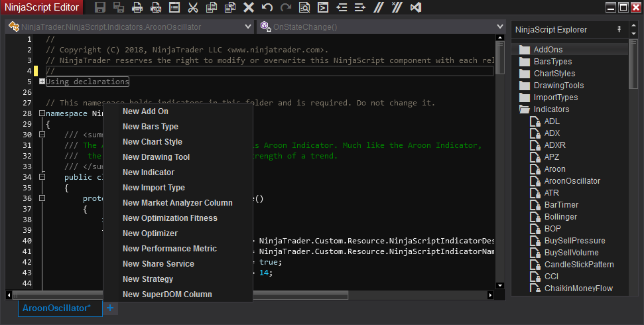This screenshot has height=325, width=644.
Task: Choose New Indicator
Action: 178,172
